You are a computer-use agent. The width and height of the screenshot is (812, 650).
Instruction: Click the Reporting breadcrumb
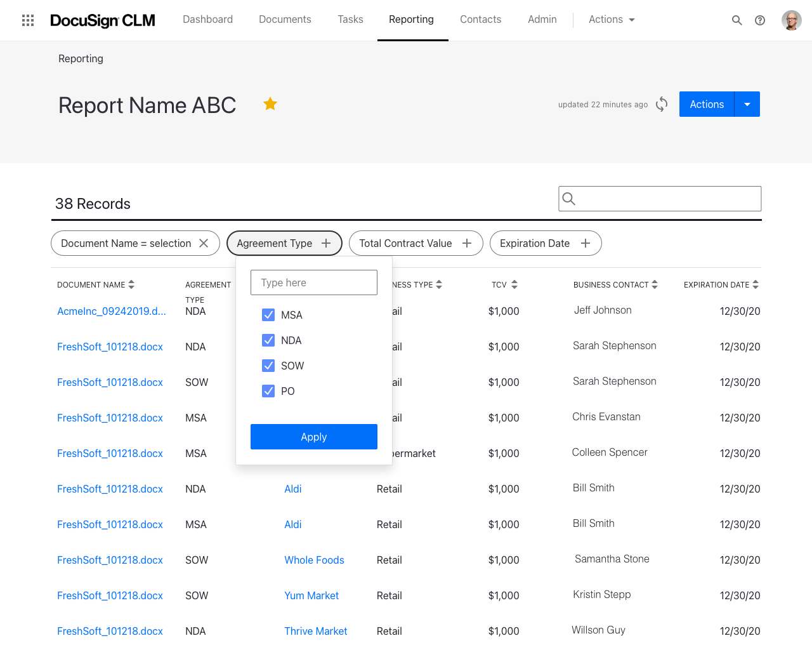[81, 58]
